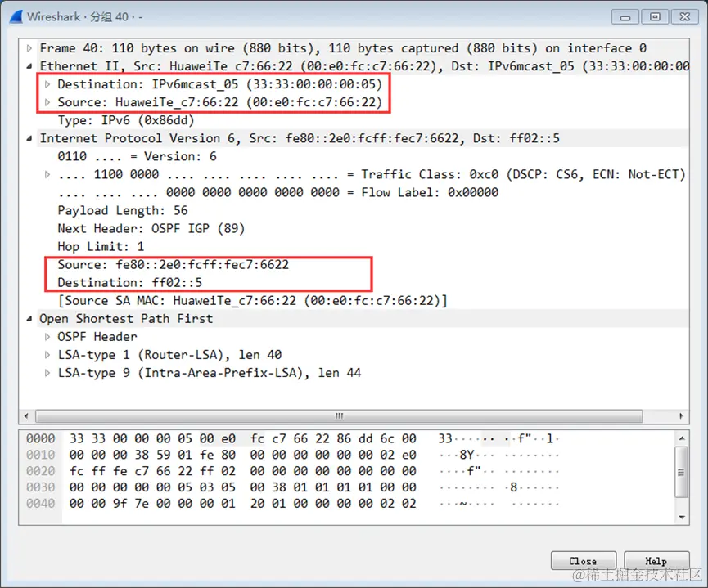Click horizontal scrollbar left arrow

pyautogui.click(x=26, y=415)
